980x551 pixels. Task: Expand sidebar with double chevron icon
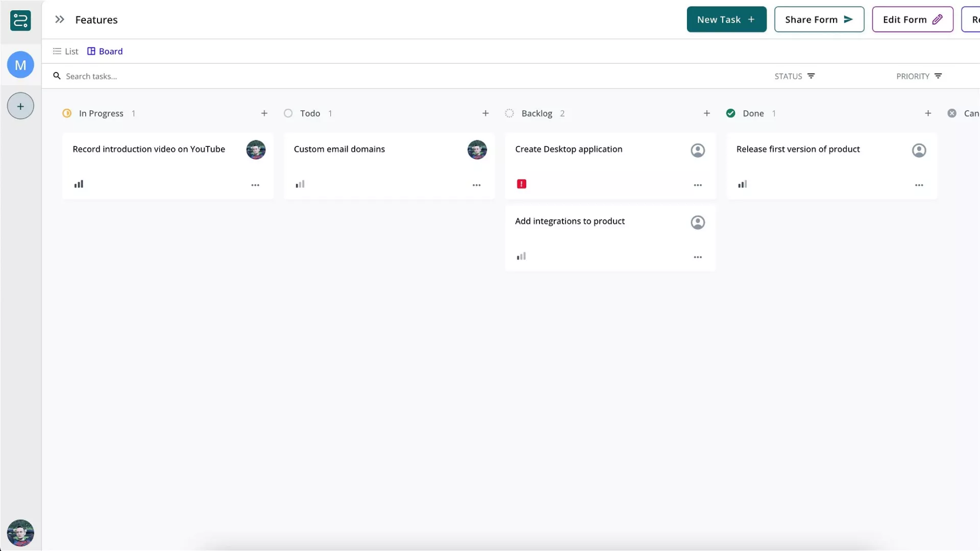[x=60, y=19]
